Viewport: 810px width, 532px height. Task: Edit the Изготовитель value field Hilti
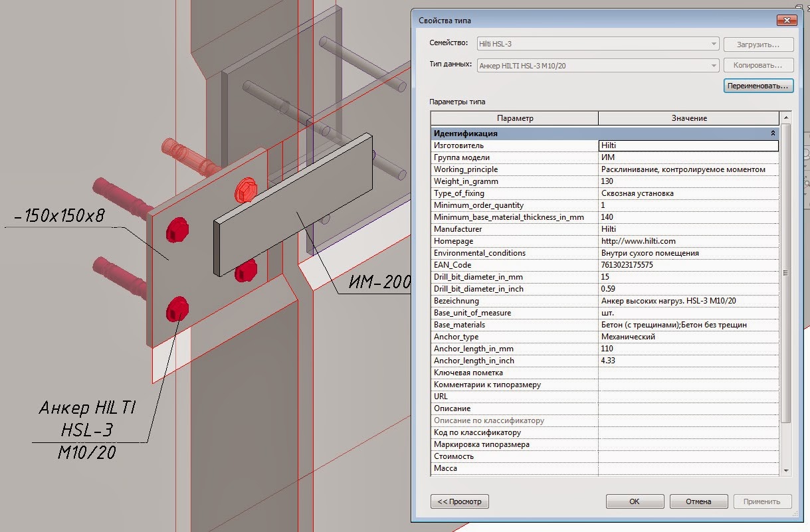pos(688,145)
